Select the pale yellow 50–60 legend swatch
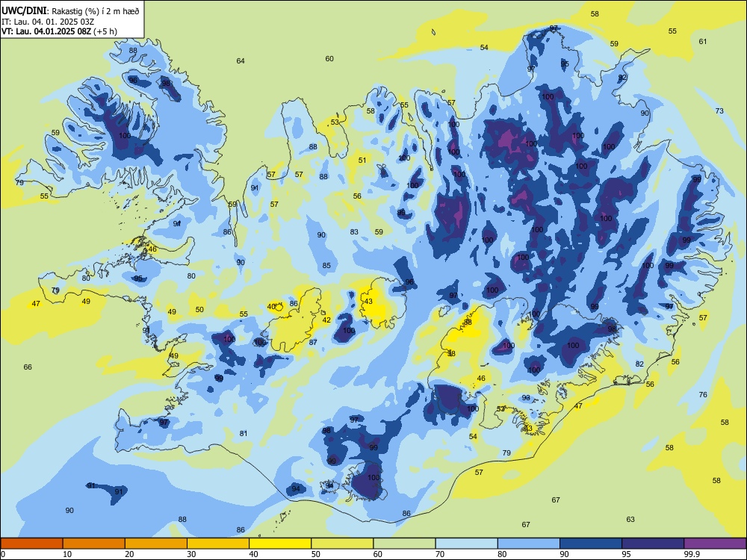Screen dimensions: 747x560 pos(342,544)
